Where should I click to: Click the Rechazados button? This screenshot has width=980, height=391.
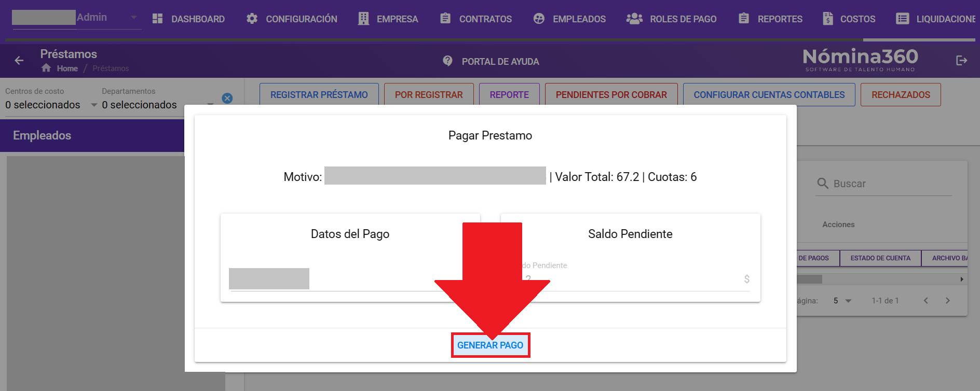point(901,95)
